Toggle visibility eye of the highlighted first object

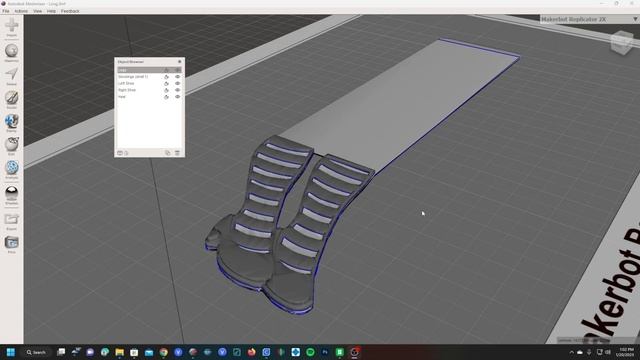178,70
